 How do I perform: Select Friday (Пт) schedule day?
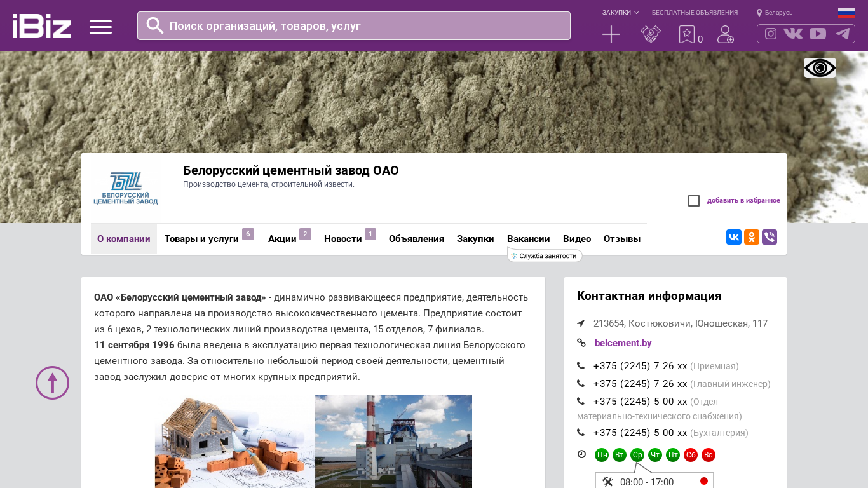pyautogui.click(x=673, y=455)
